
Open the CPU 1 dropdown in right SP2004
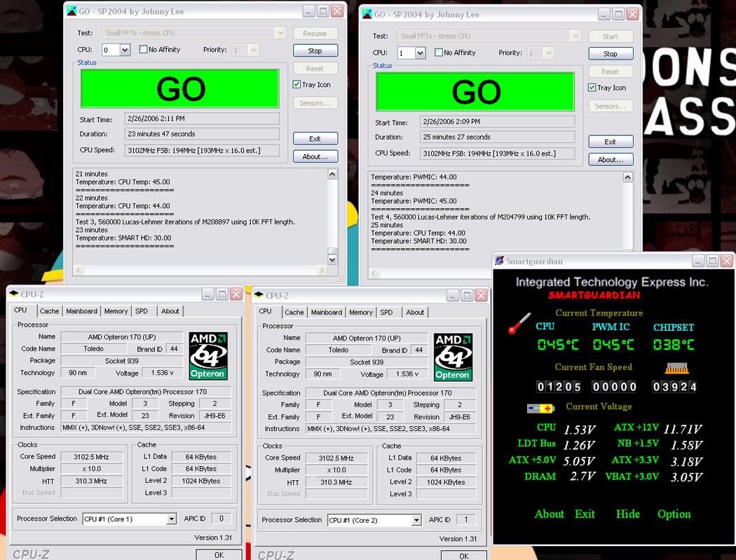tap(420, 53)
